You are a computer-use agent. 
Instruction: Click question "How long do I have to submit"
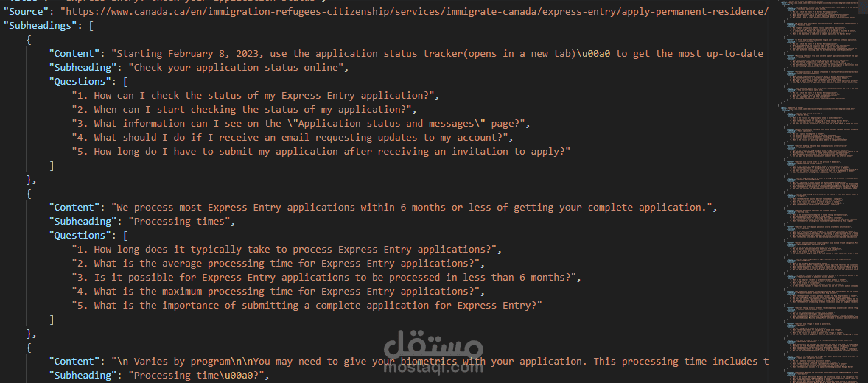[321, 151]
